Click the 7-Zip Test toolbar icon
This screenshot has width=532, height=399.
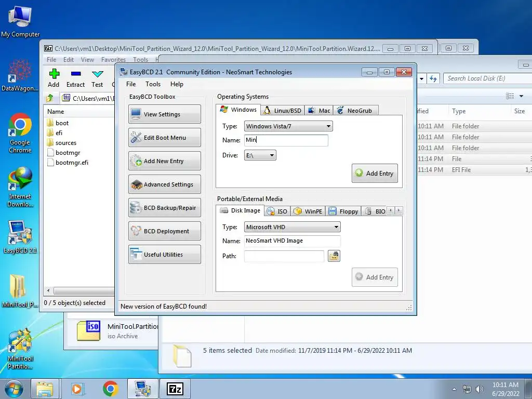point(97,78)
